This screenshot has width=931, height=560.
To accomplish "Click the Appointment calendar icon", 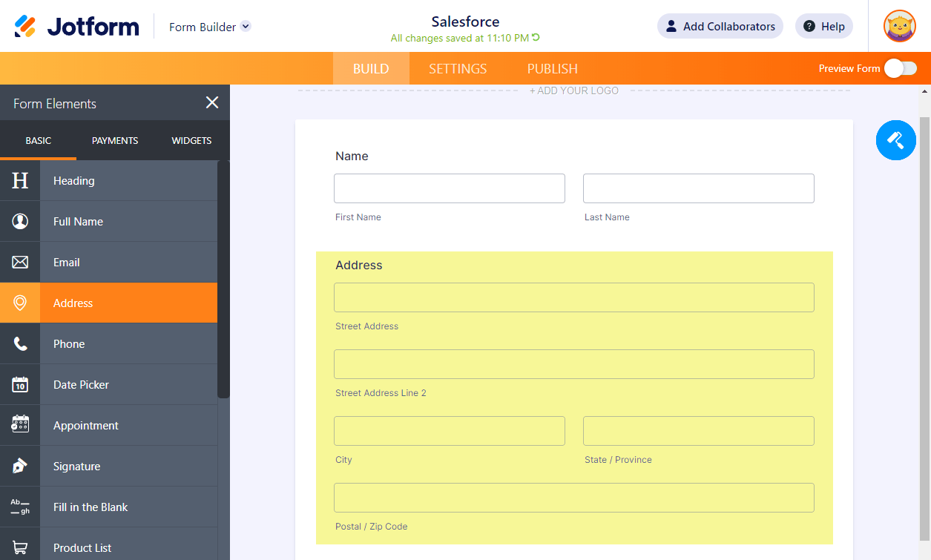I will (x=20, y=425).
